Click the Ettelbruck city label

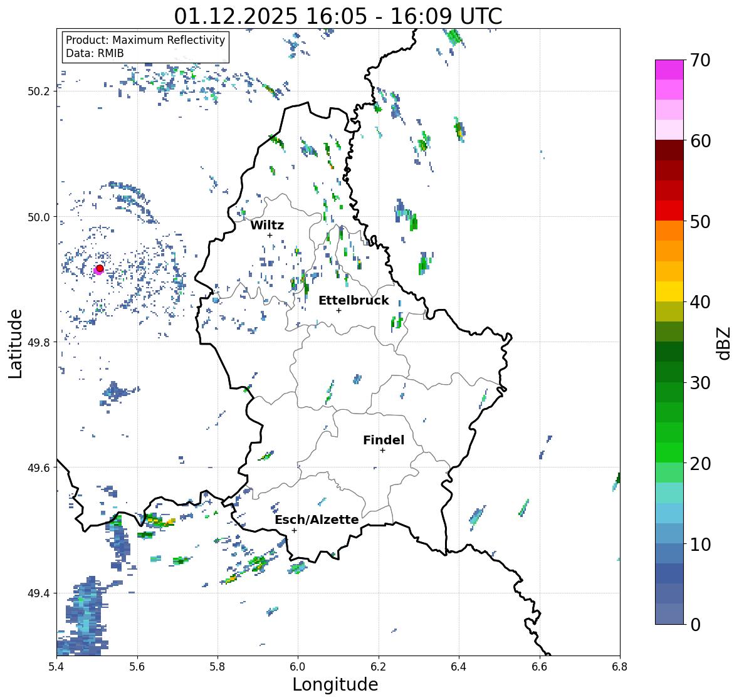(x=354, y=301)
